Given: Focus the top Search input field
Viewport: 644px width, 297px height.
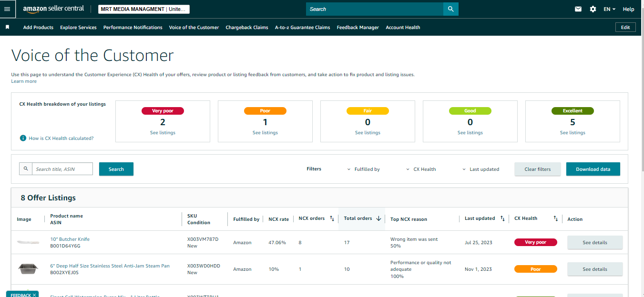Looking at the screenshot, I should 375,9.
